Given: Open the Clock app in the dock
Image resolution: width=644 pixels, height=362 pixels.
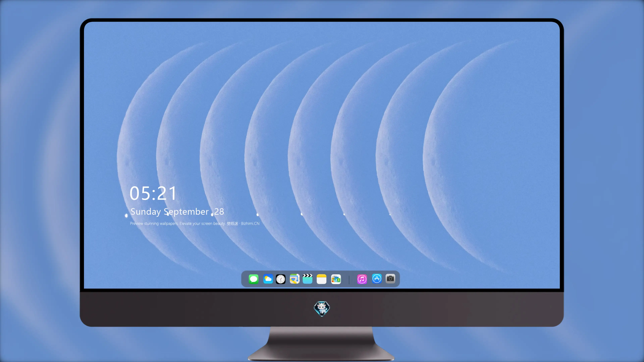Looking at the screenshot, I should (x=281, y=279).
